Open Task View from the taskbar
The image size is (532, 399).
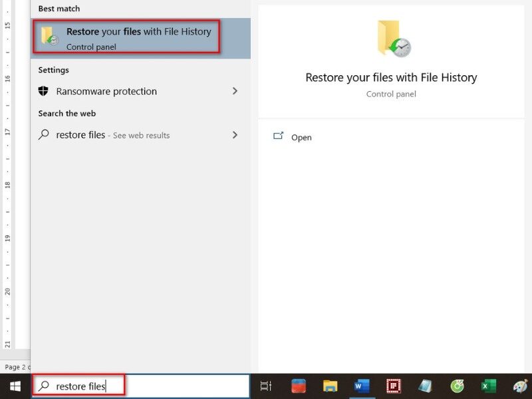[265, 386]
